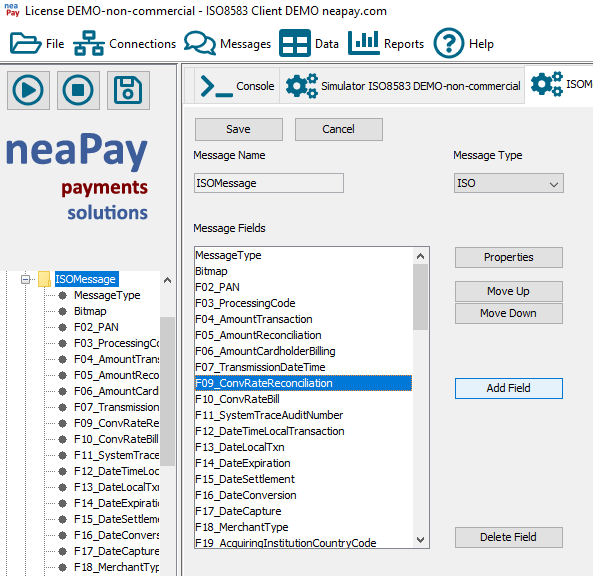Select F07_TransmissionDateTime in the list
Screen dimensions: 593x576
click(303, 367)
